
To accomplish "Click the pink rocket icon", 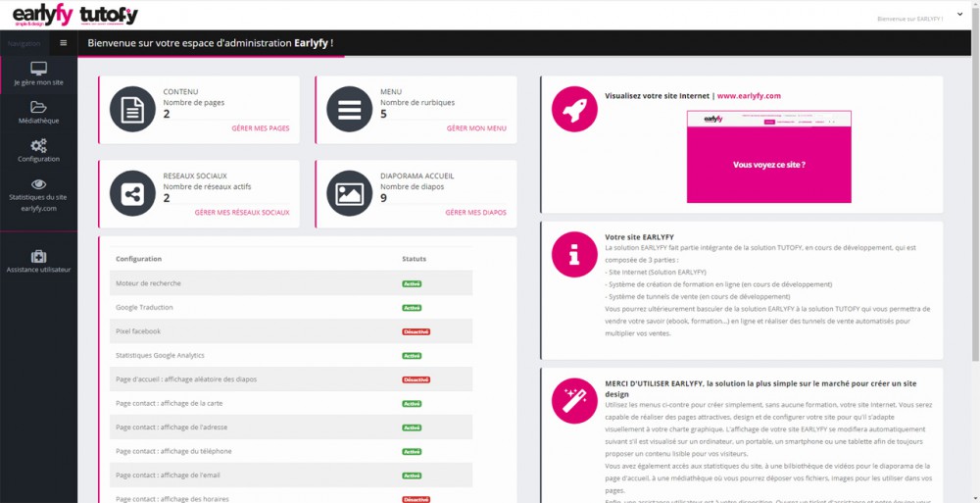I will click(574, 110).
